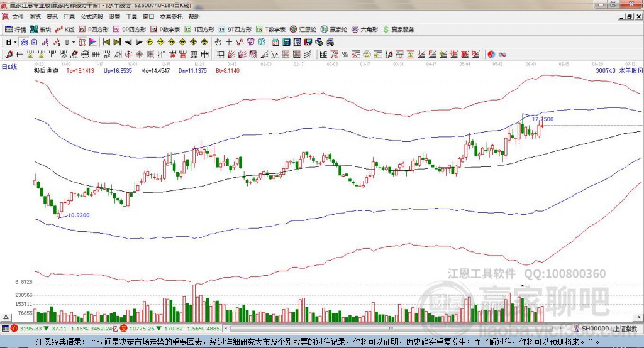Click the 300740 水羊股份 stock label
This screenshot has height=348, width=644.
click(619, 70)
